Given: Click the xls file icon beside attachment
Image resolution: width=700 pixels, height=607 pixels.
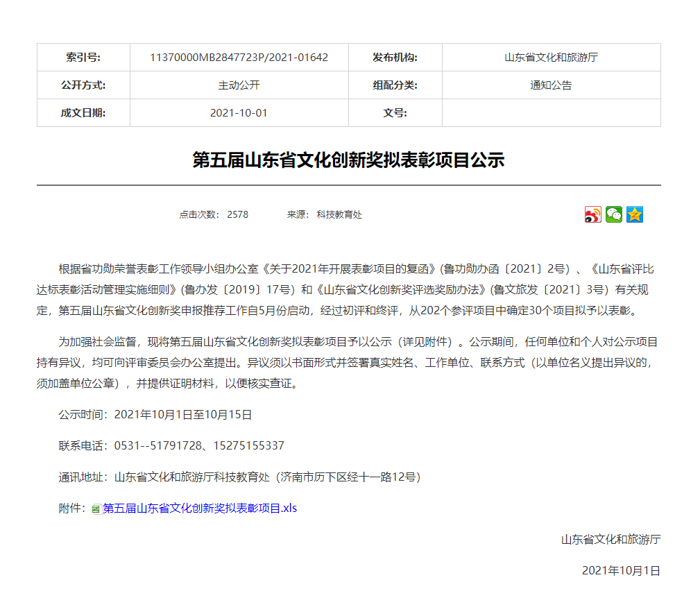Looking at the screenshot, I should pyautogui.click(x=96, y=509).
